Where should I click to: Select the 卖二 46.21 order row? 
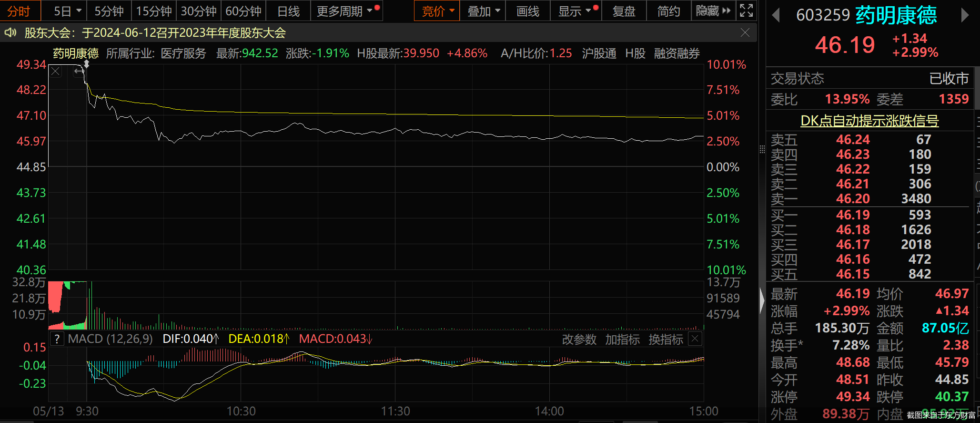870,184
